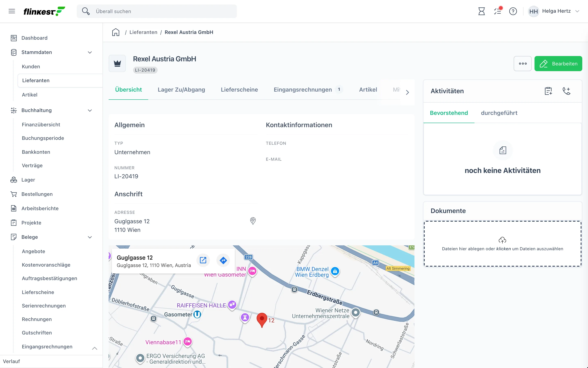Open the task checklist notifications icon
Image resolution: width=588 pixels, height=368 pixels.
498,11
